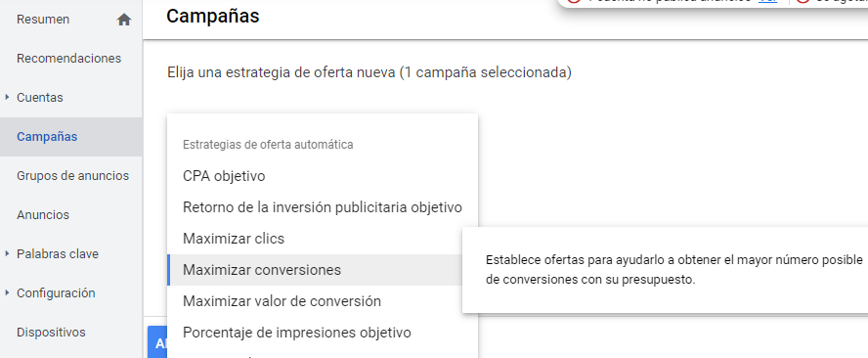Click the partially visible blue button
868x358 pixels.
pyautogui.click(x=157, y=342)
